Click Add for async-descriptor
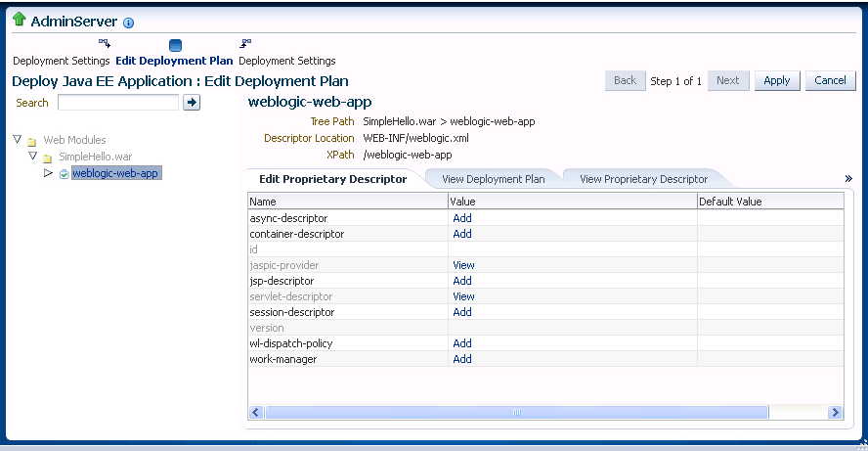The width and height of the screenshot is (868, 451). click(462, 218)
